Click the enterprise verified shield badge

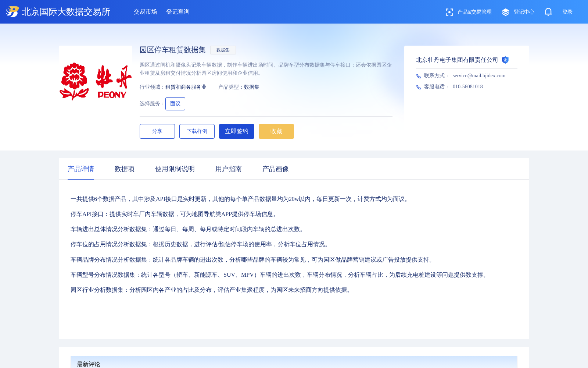tap(505, 60)
